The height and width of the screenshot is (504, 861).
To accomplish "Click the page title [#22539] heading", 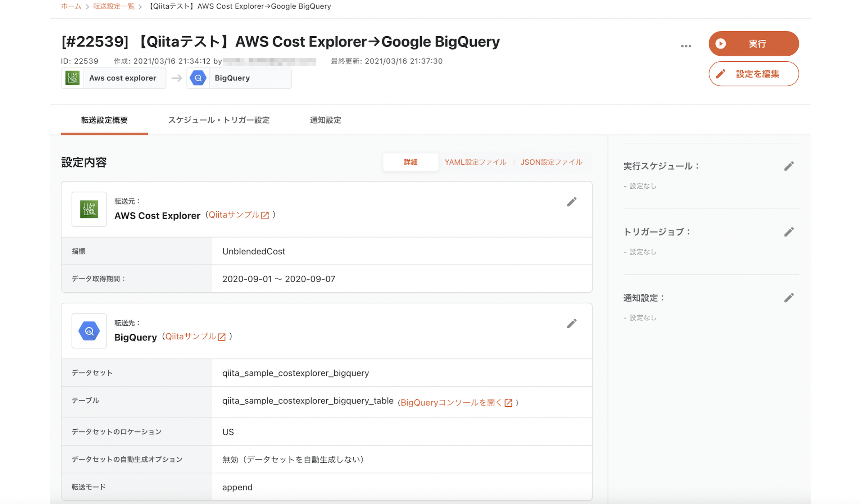I will (280, 42).
